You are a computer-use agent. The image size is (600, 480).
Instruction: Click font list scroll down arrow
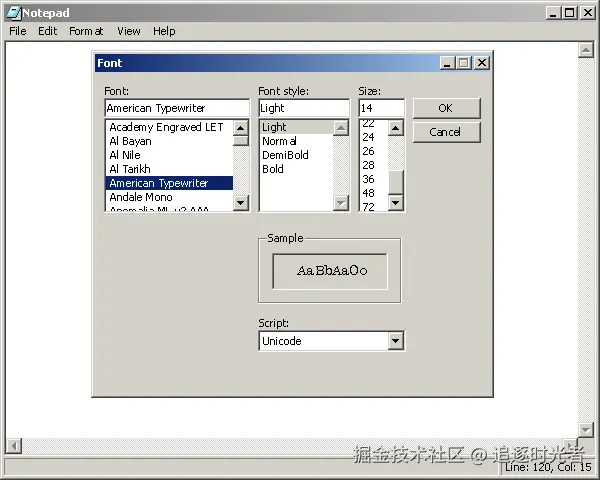coord(241,202)
